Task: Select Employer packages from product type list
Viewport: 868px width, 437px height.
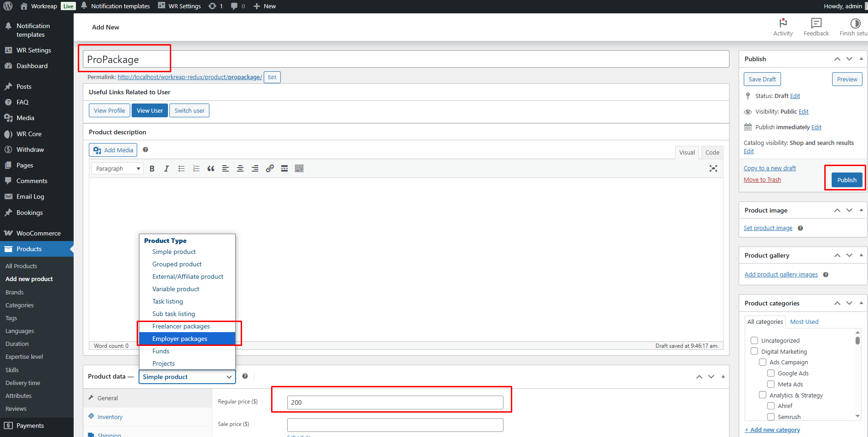Action: point(180,339)
